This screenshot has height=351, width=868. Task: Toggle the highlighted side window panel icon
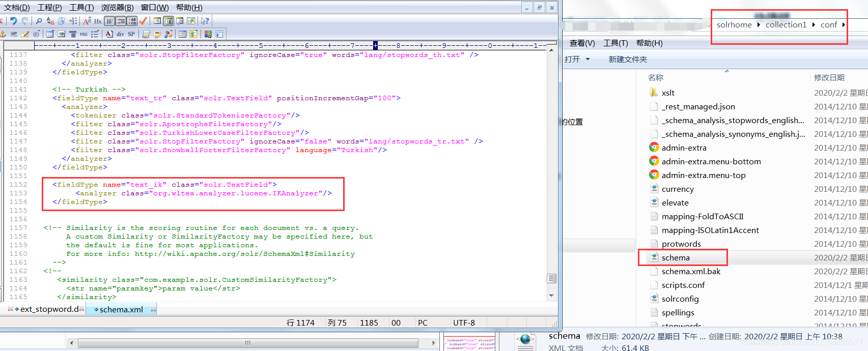[x=169, y=21]
